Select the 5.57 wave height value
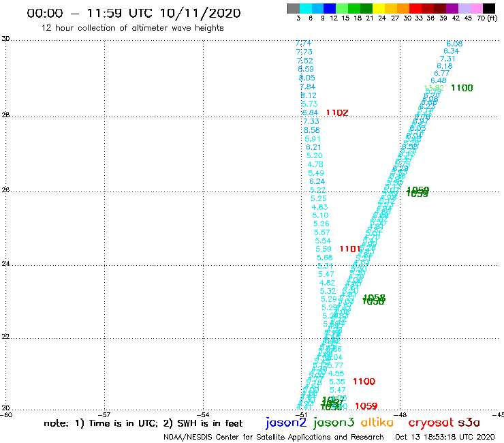504x443 pixels. pos(321,232)
